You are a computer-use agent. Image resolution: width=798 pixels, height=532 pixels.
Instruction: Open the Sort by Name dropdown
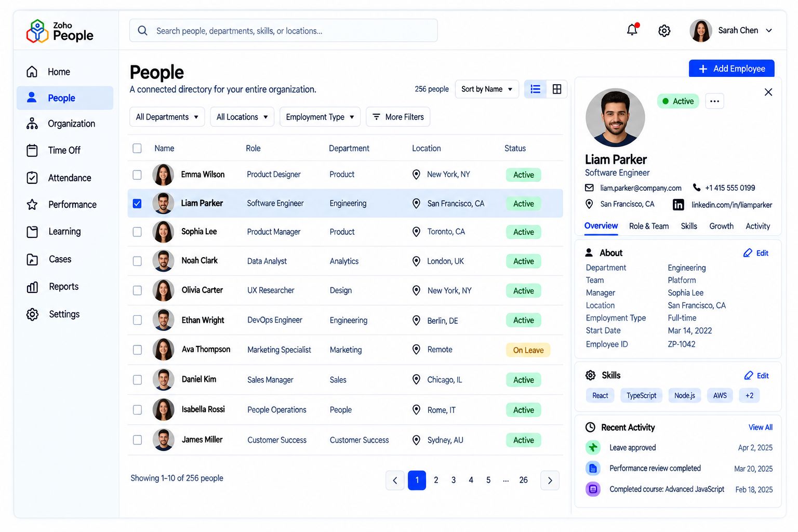point(487,89)
